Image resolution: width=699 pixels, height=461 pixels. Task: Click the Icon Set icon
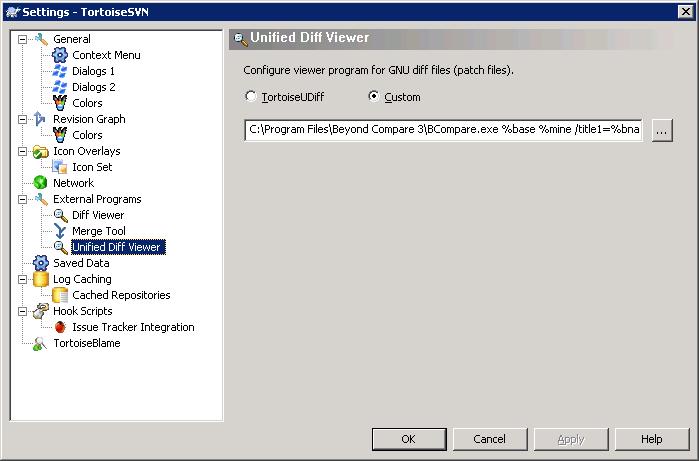point(60,167)
